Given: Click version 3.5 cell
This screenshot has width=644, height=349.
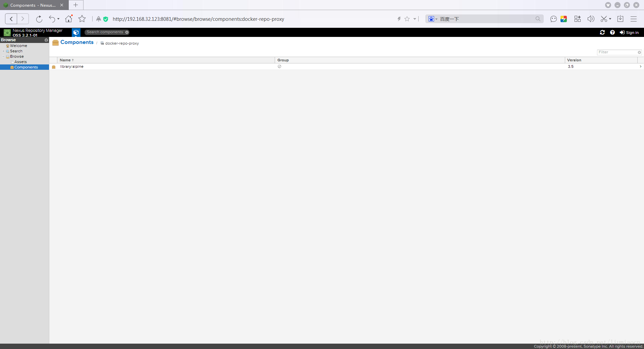Looking at the screenshot, I should tap(571, 66).
